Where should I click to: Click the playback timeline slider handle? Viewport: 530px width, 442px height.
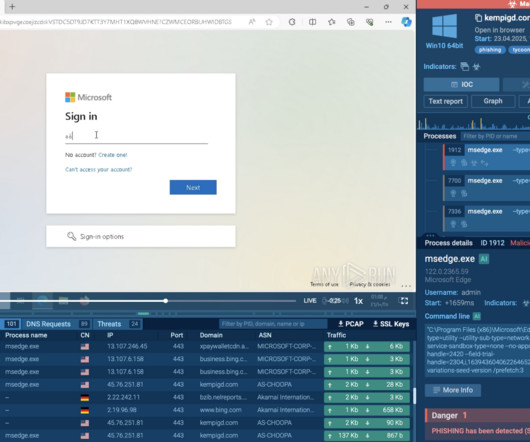point(166,301)
